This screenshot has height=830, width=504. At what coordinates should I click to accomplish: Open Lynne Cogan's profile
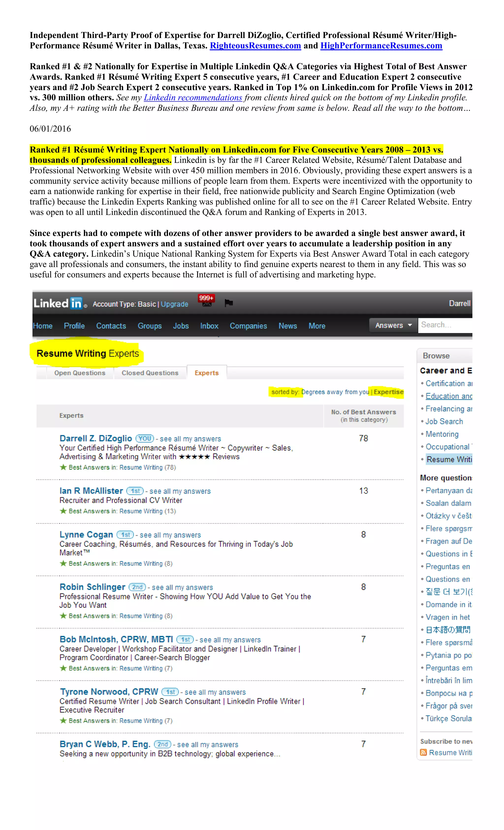pos(86,534)
